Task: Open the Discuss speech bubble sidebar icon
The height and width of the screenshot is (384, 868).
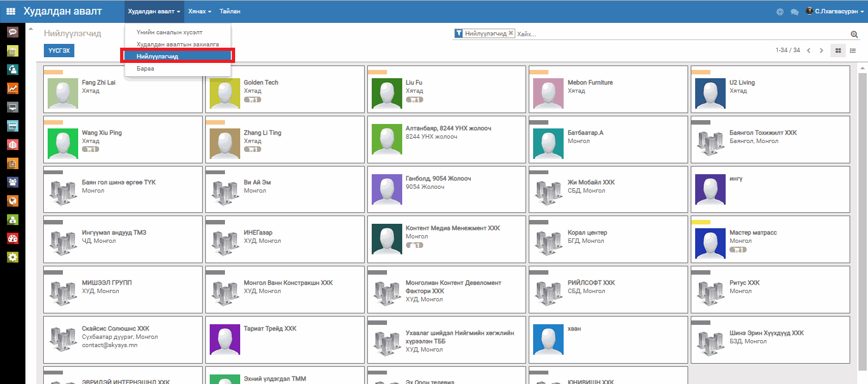Action: pyautogui.click(x=12, y=32)
